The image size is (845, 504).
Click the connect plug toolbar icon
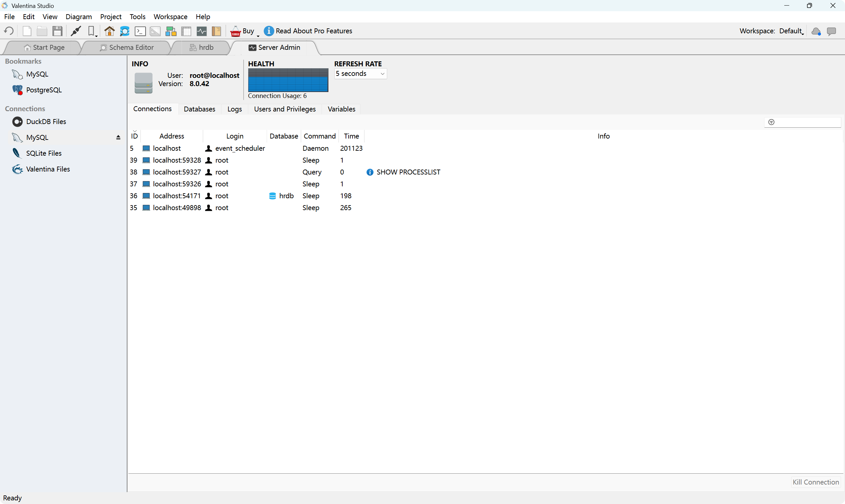pyautogui.click(x=76, y=31)
